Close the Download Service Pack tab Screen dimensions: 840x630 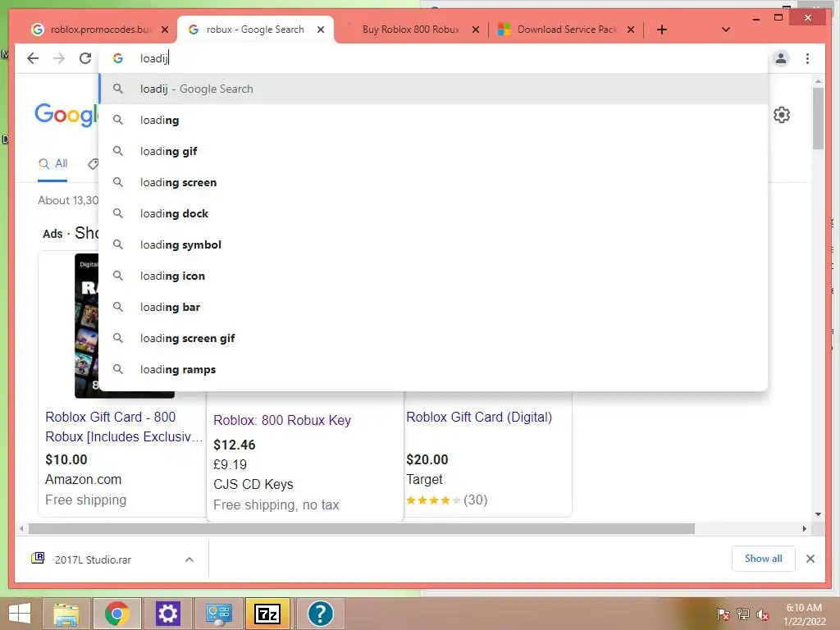[631, 30]
